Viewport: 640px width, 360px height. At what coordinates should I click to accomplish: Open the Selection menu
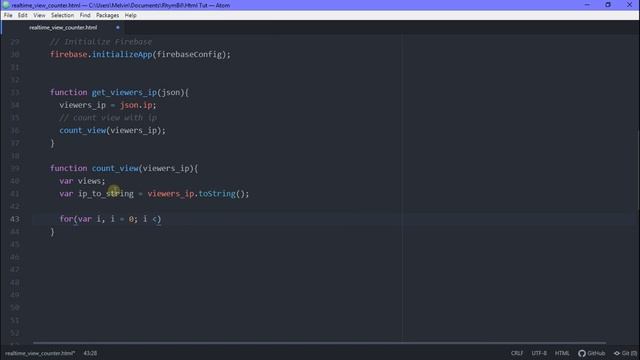coord(62,16)
